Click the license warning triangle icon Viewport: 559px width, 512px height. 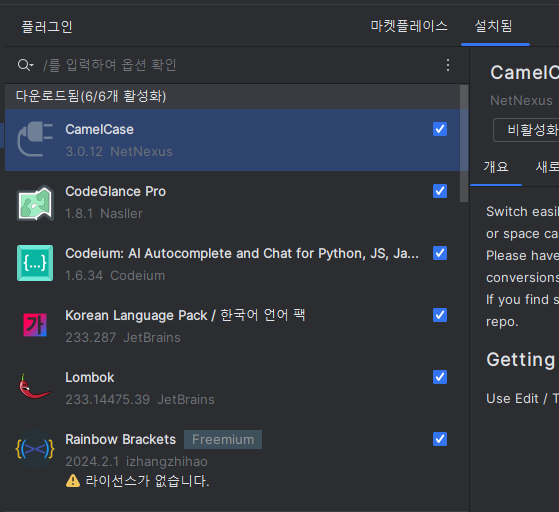tap(73, 481)
